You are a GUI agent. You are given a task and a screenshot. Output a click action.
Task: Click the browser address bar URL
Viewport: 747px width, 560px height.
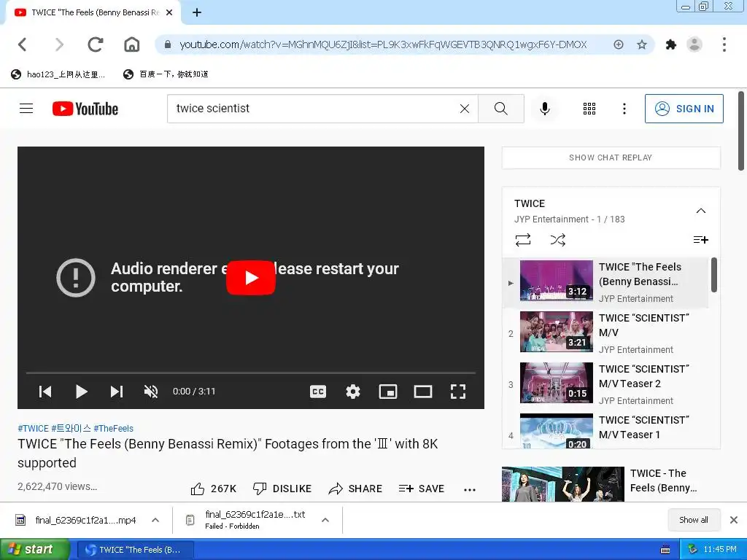[383, 44]
